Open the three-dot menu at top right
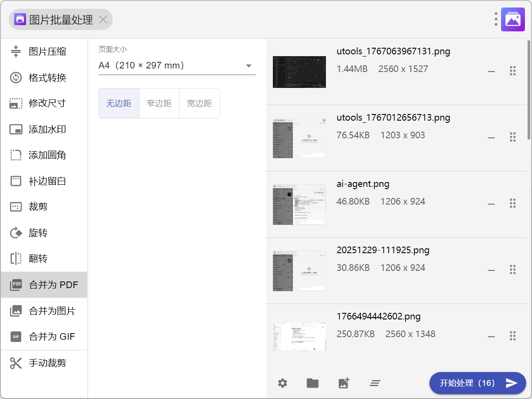This screenshot has width=532, height=399. (496, 19)
